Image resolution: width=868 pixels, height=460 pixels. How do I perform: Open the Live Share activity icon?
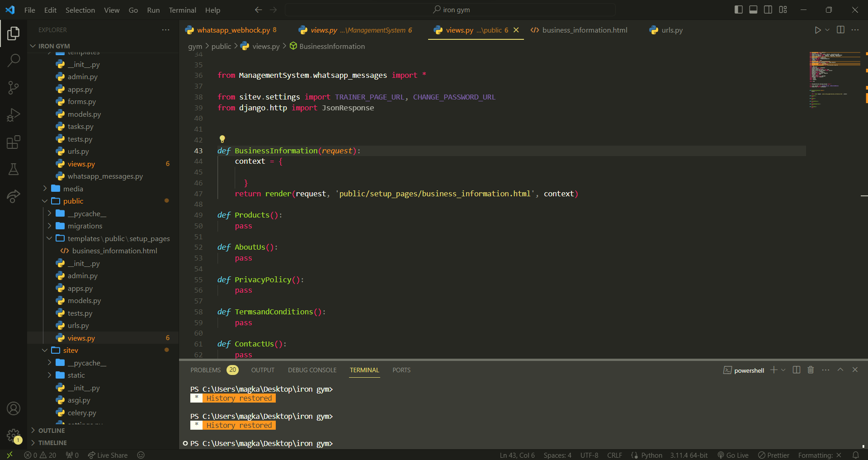click(14, 196)
